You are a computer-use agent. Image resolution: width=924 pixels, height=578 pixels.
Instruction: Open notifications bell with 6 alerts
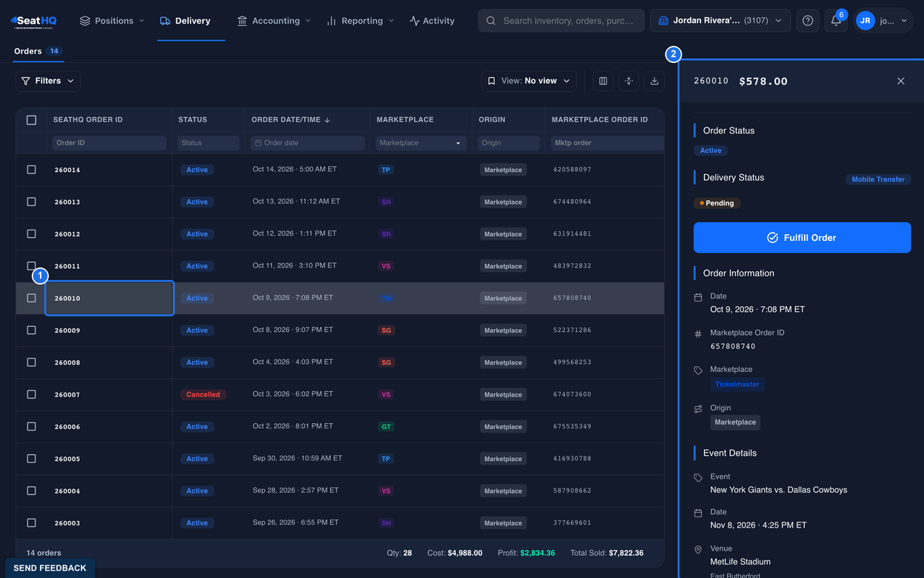click(x=836, y=21)
